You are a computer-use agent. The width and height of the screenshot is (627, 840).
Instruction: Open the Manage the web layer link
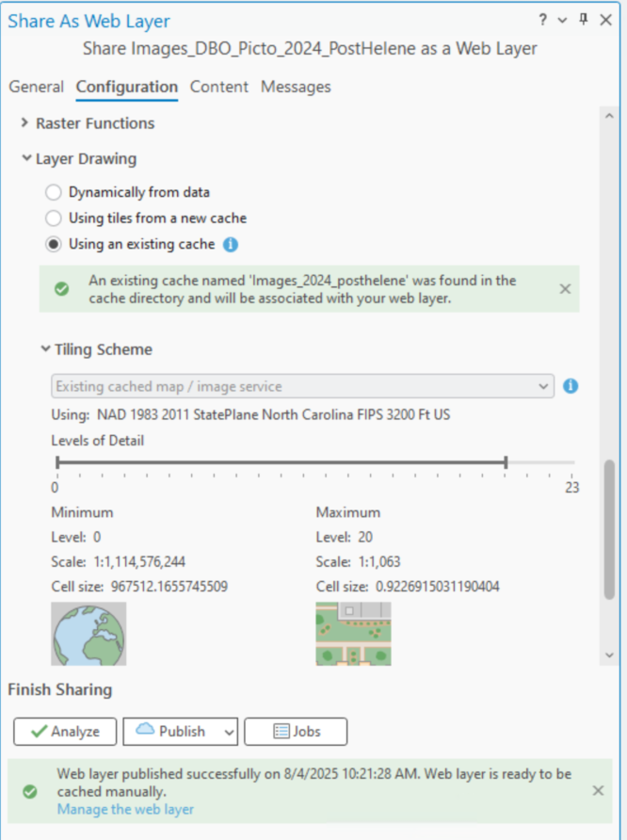click(x=125, y=809)
